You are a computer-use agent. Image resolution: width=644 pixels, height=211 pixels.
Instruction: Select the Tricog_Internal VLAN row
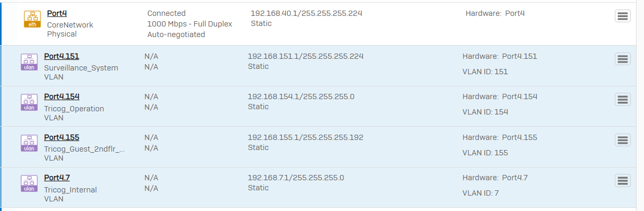319,188
